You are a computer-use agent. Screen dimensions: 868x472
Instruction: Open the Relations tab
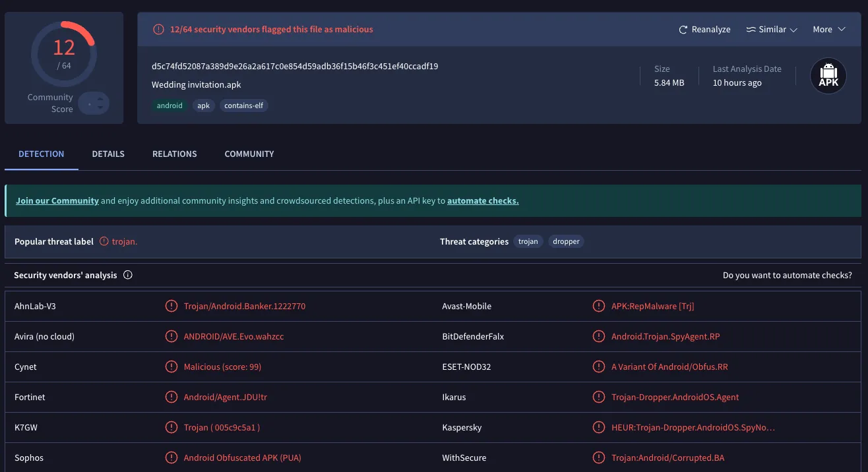174,154
